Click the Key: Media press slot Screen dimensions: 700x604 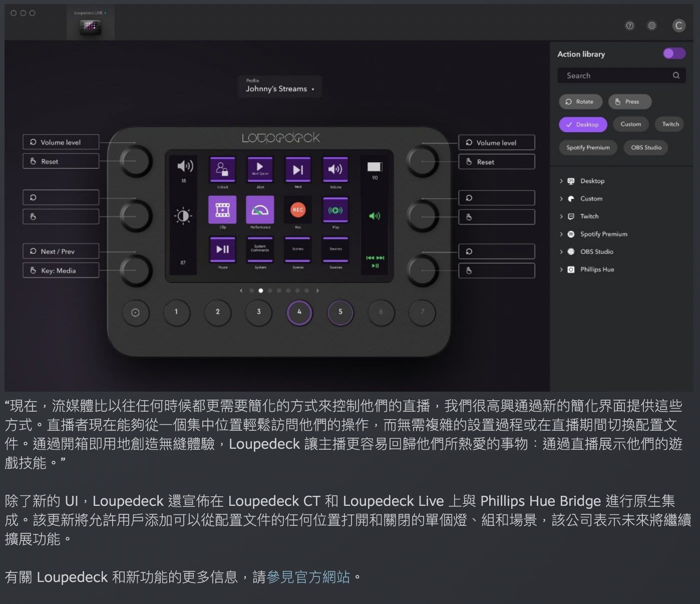pos(61,270)
